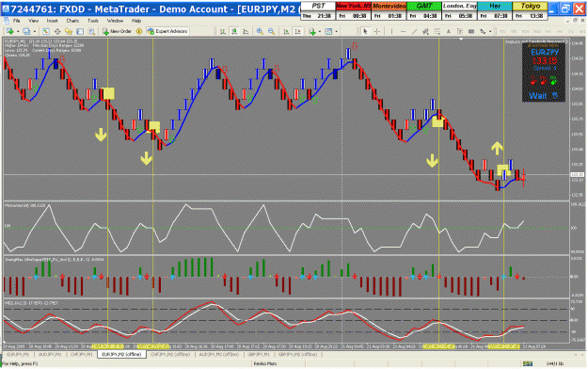Click 'Renko Man' in status bar
Image resolution: width=588 pixels, height=369 pixels.
[264, 363]
